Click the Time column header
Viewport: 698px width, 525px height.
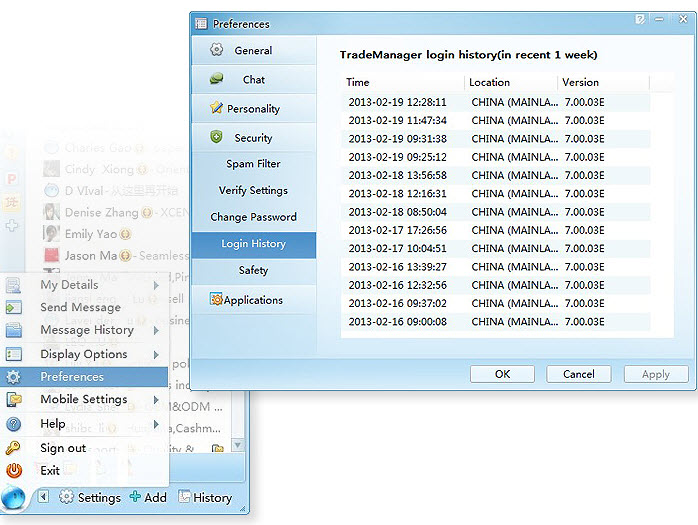[358, 82]
